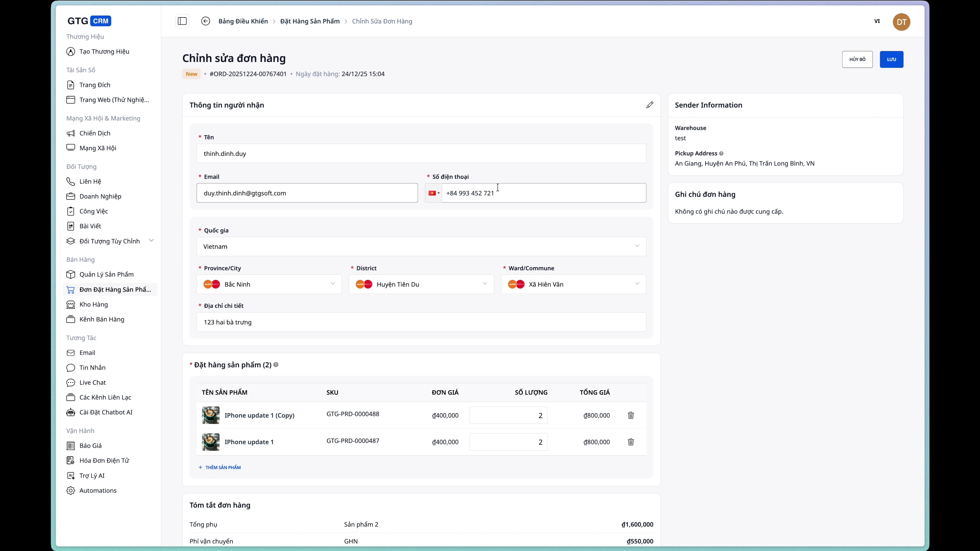Click the back arrow icon
Screen dimensions: 980x551
coord(205,21)
